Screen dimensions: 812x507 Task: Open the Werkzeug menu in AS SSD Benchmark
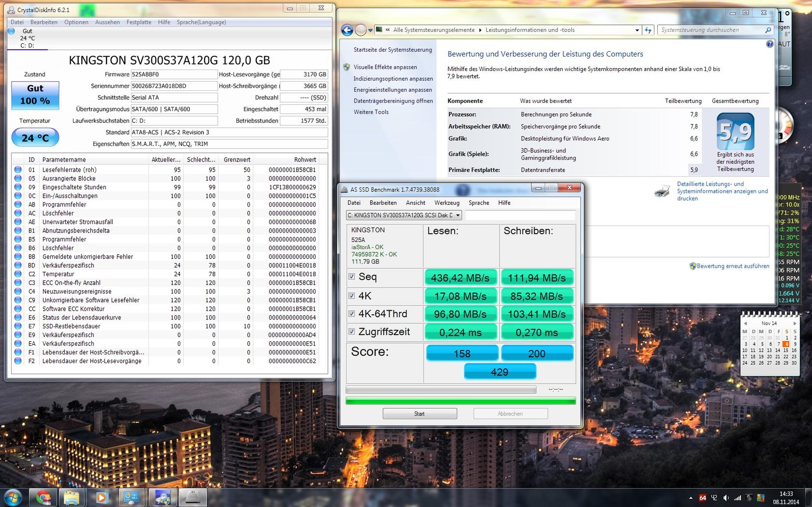tap(447, 203)
